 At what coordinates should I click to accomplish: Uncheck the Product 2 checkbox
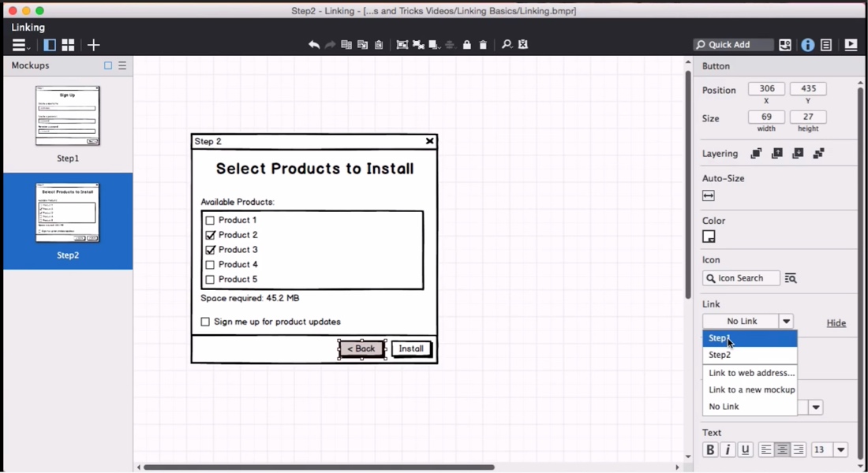pos(210,235)
